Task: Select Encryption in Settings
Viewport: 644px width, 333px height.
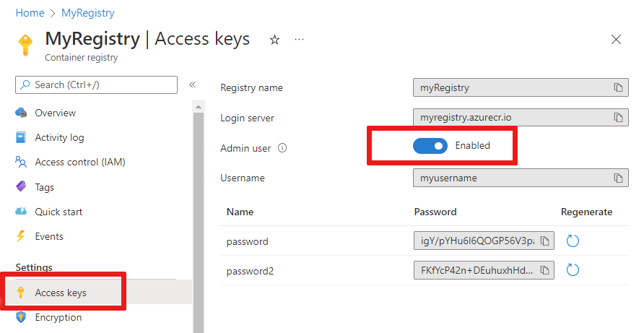Action: click(x=58, y=317)
